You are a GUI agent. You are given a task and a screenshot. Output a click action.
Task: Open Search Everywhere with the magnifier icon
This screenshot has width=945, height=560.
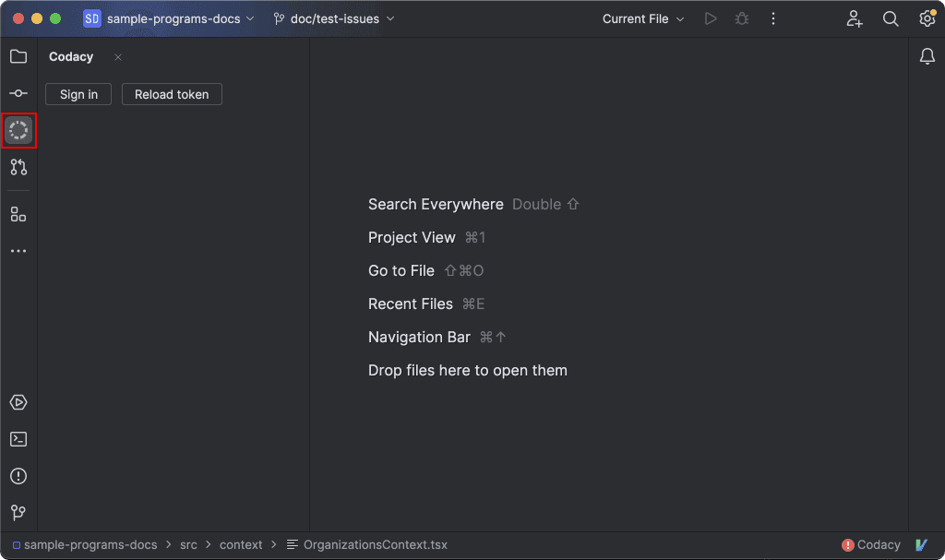coord(890,18)
